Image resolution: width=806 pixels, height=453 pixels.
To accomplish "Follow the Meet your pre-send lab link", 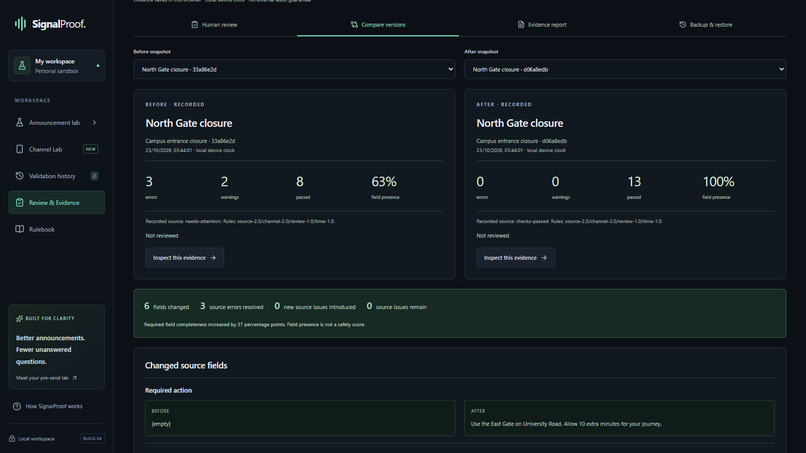I will 46,378.
